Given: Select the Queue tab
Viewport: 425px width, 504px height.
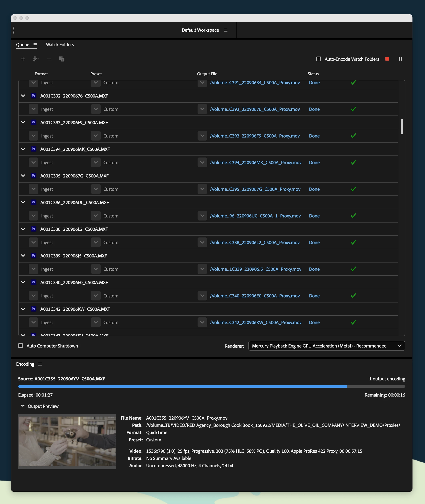Looking at the screenshot, I should pyautogui.click(x=23, y=45).
